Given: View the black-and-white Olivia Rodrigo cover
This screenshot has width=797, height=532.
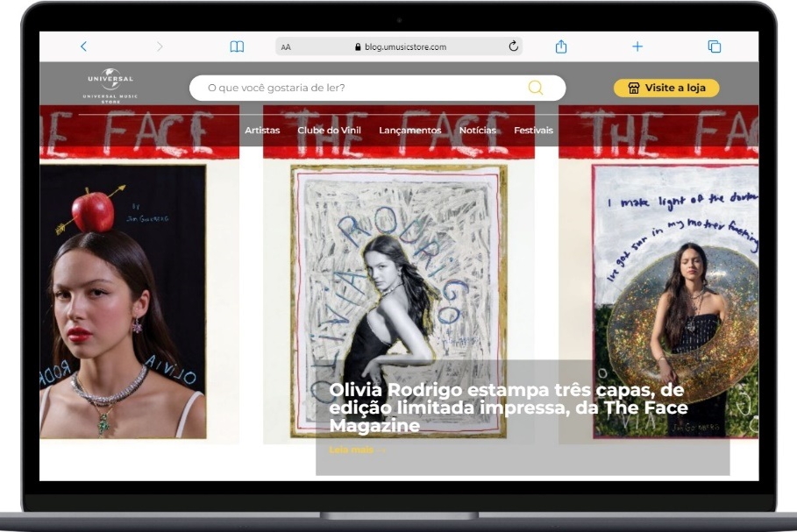Looking at the screenshot, I should tap(398, 301).
